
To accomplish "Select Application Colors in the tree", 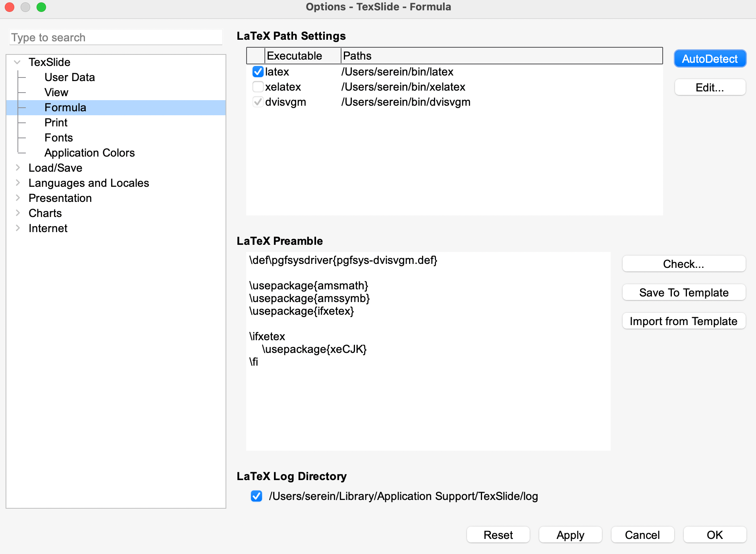I will pos(90,153).
